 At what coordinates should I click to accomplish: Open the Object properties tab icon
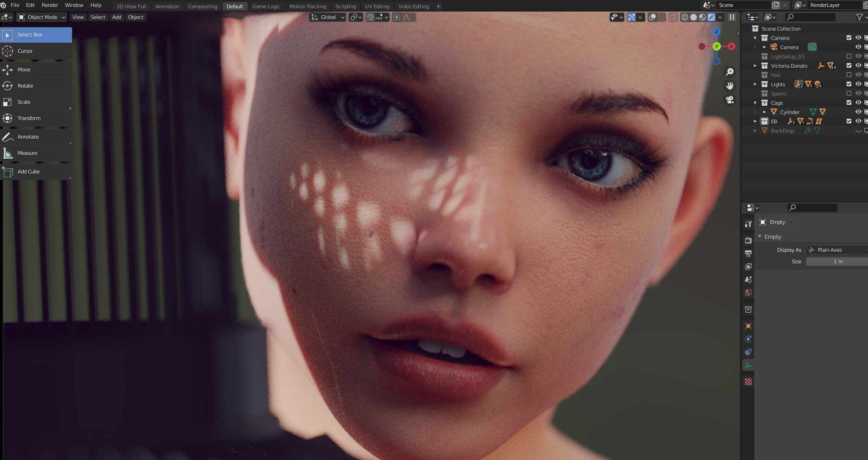point(748,326)
